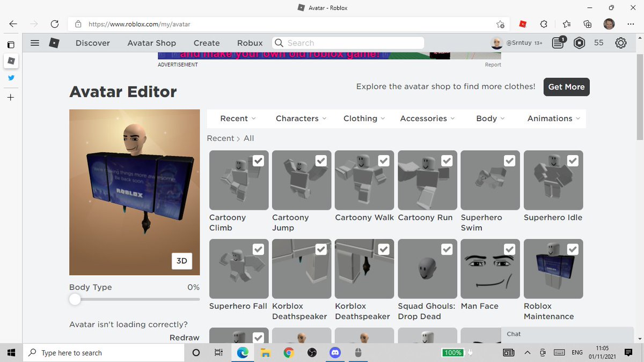Uncheck the Cartoony Run animation
The image size is (644, 362).
[447, 160]
